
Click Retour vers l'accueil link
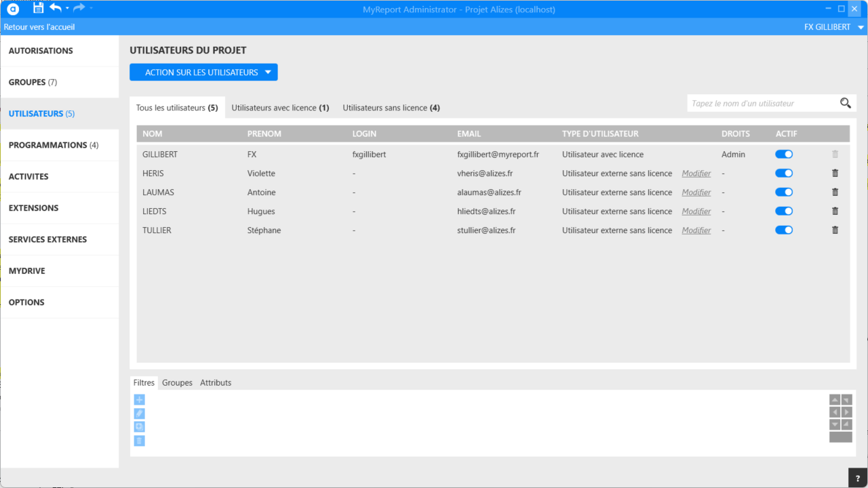pyautogui.click(x=39, y=27)
